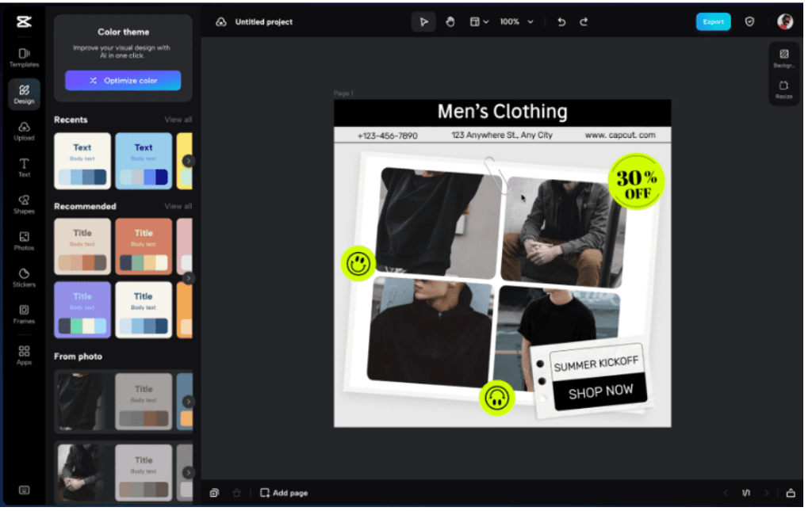The width and height of the screenshot is (812, 511).
Task: Redo the last action
Action: click(585, 21)
